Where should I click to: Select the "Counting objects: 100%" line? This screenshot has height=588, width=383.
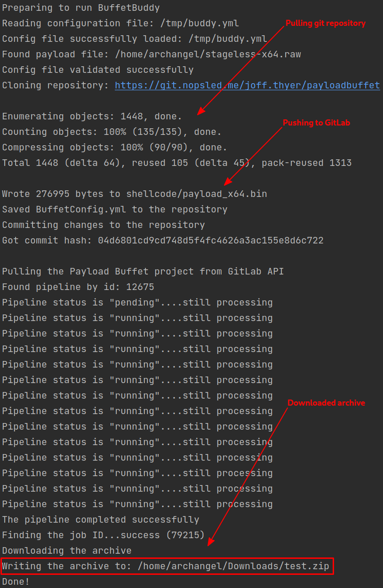point(112,132)
